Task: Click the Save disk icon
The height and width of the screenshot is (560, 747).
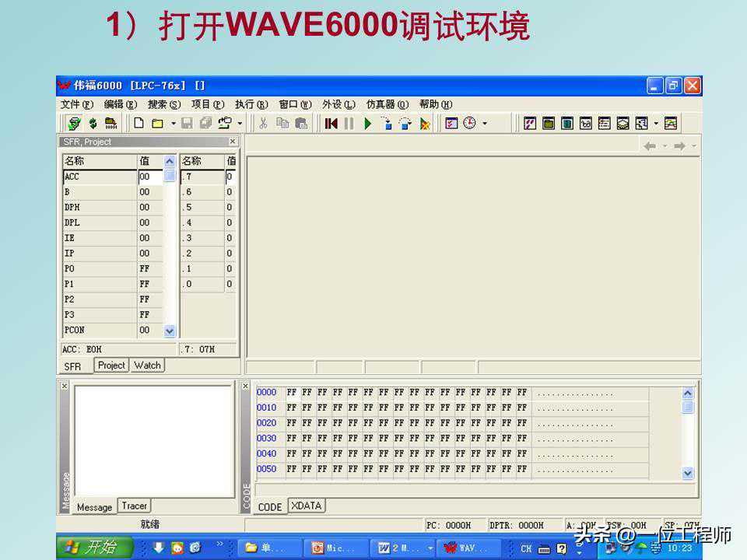Action: pos(187,123)
